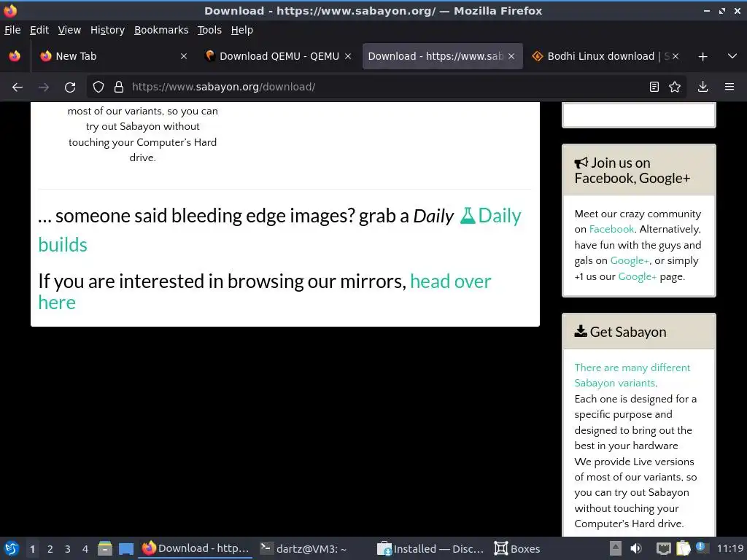Click the megaphone icon in Join us heading
This screenshot has width=747, height=560.
581,163
